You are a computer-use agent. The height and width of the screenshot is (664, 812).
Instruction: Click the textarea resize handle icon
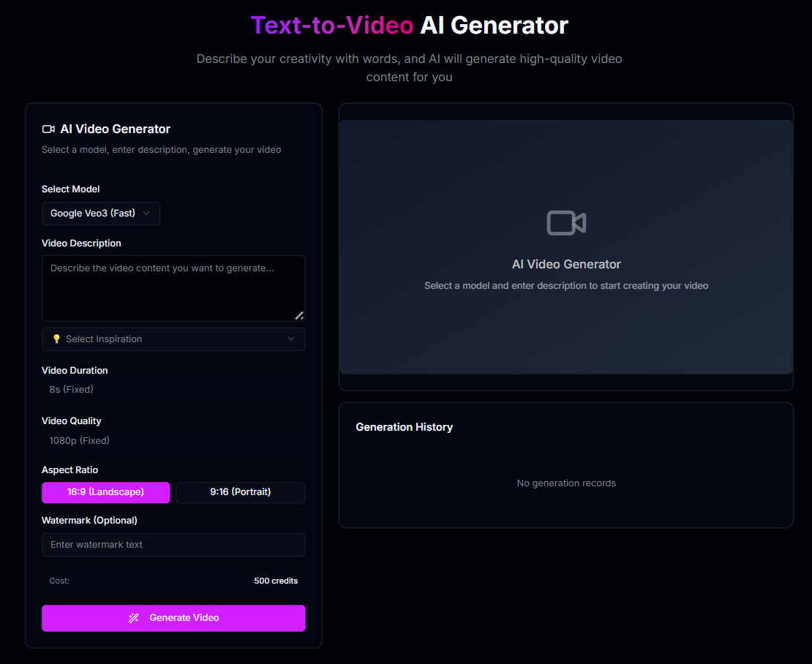(299, 316)
